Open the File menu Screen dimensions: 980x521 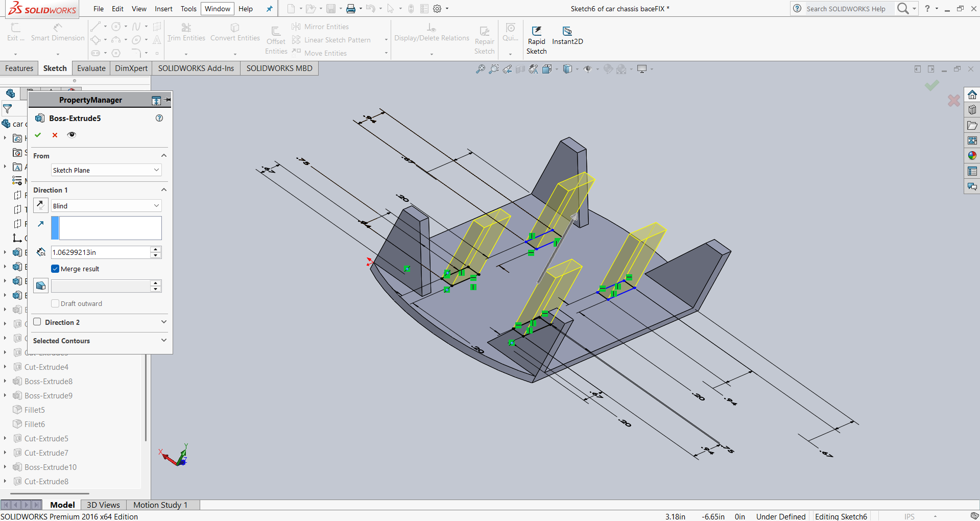click(x=99, y=9)
